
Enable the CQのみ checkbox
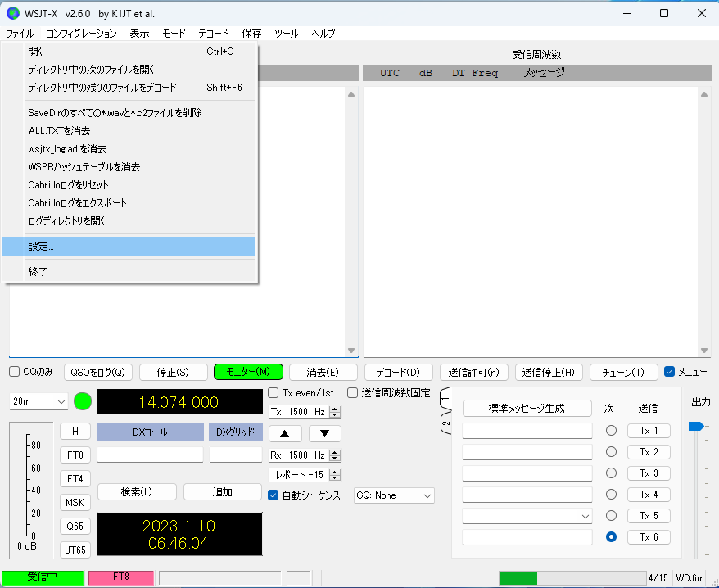pyautogui.click(x=15, y=372)
